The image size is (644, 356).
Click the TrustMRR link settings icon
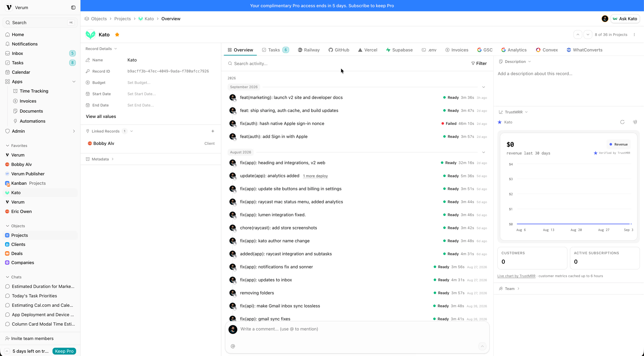point(635,122)
